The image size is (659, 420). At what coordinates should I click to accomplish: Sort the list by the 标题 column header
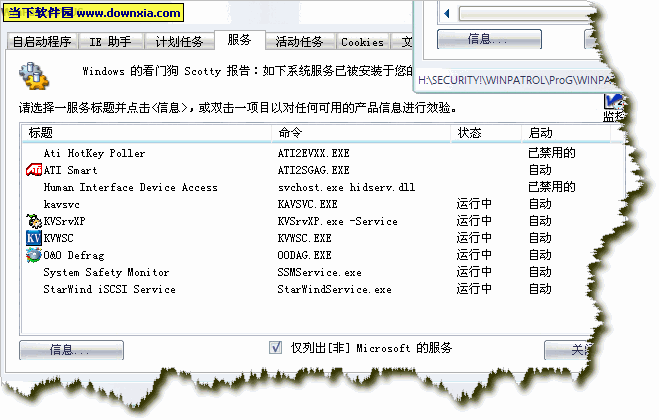click(147, 133)
